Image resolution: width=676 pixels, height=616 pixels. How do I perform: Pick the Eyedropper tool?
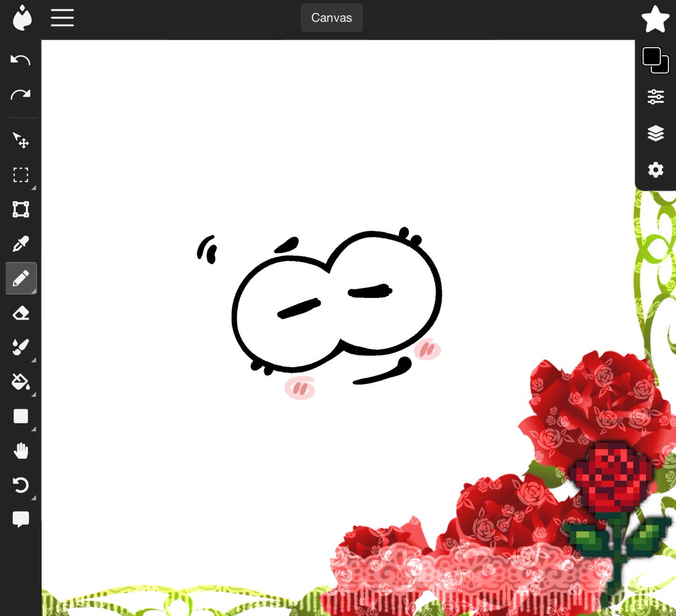click(x=21, y=244)
